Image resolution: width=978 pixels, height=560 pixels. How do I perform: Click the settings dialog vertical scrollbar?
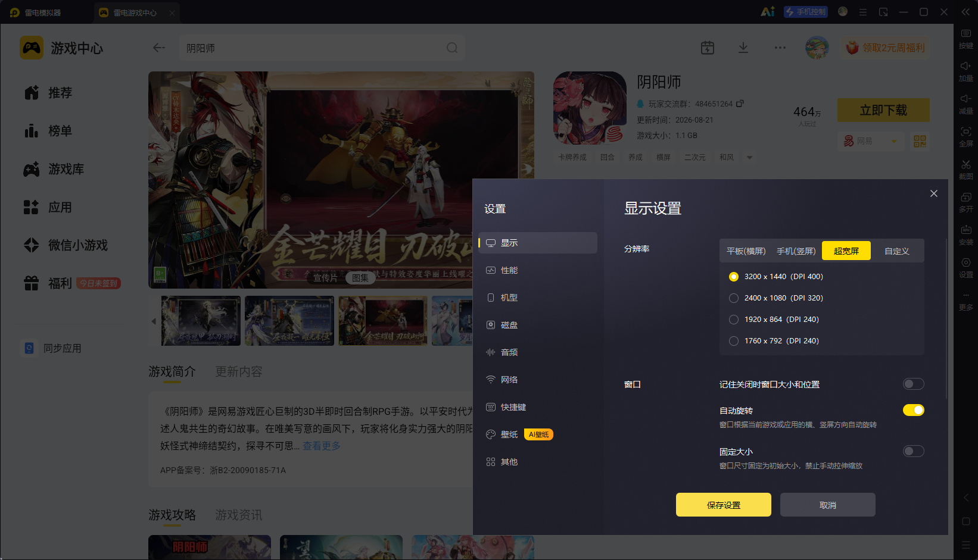946,318
